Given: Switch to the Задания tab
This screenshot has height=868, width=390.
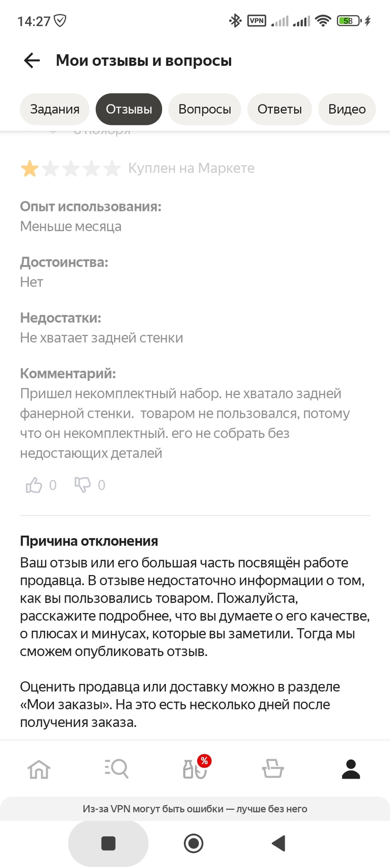Looking at the screenshot, I should (55, 109).
